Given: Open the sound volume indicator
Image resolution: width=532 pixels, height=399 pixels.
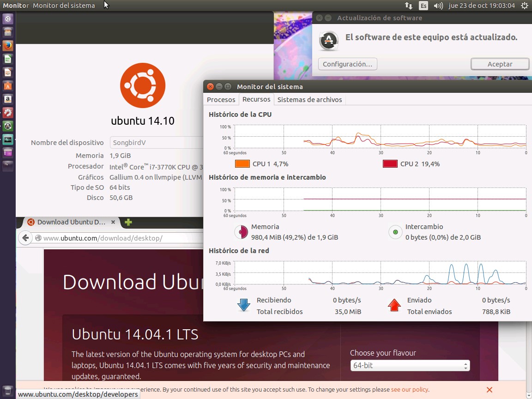Looking at the screenshot, I should point(438,6).
